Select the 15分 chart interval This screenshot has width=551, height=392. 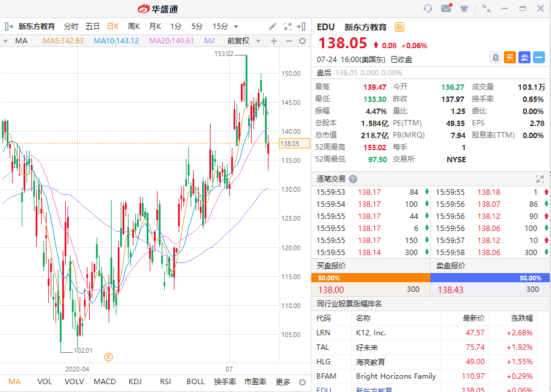pyautogui.click(x=220, y=27)
